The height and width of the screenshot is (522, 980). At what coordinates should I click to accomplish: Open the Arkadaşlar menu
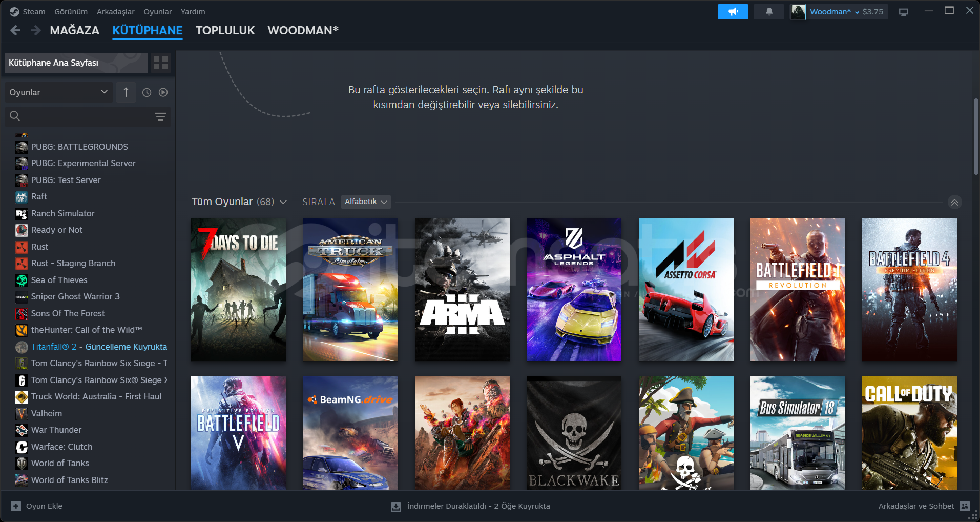[x=116, y=12]
